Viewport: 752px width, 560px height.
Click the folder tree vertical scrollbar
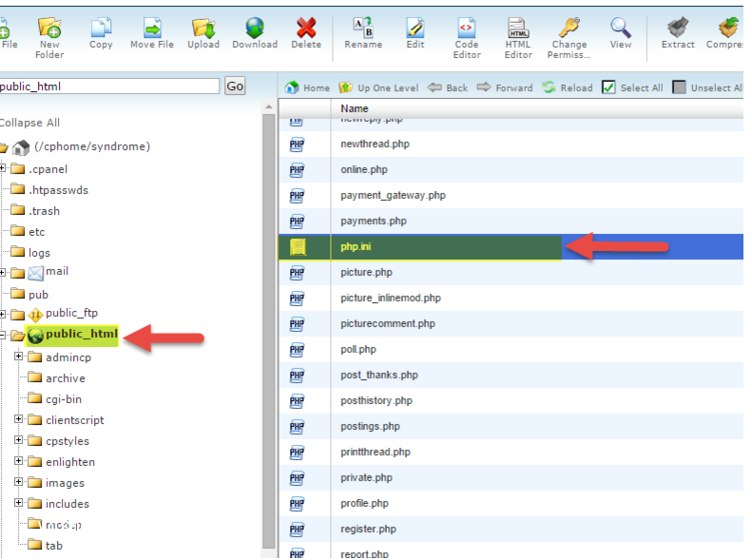pos(269,330)
